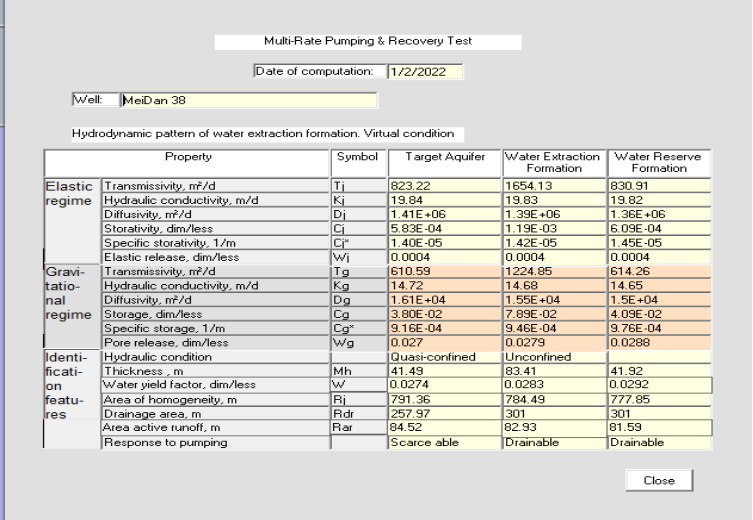This screenshot has width=753, height=520.
Task: Select Water Reserve Formation transmissivity 830.91
Action: coord(659,185)
